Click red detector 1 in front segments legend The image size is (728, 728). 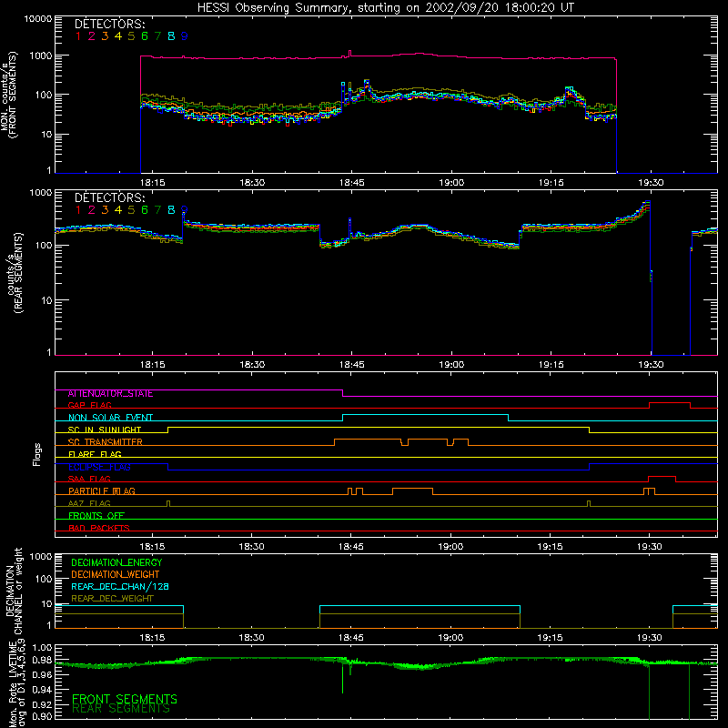78,36
